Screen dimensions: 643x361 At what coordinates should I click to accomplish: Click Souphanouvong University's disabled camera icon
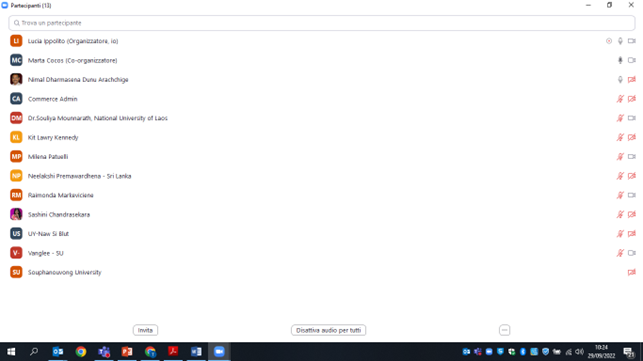click(632, 272)
